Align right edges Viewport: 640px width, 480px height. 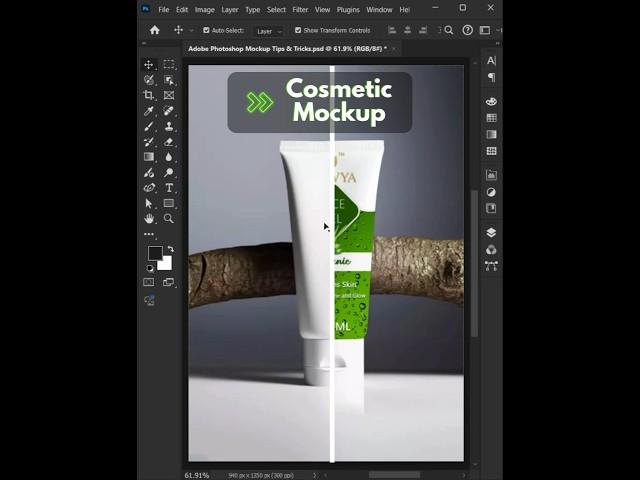(423, 30)
